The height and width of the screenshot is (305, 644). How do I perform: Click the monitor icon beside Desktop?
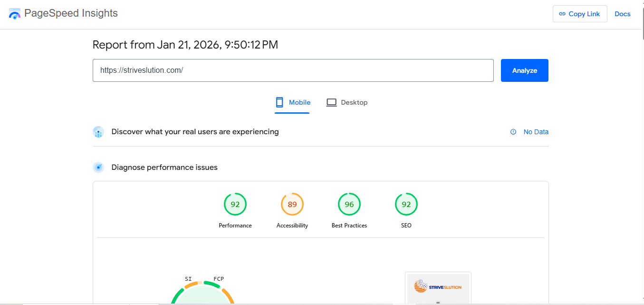tap(332, 102)
